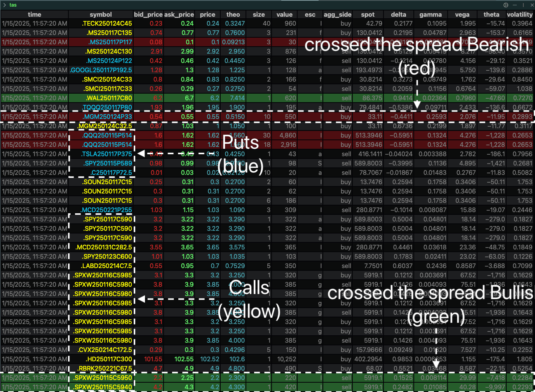
Task: Click the spot column header
Action: click(x=368, y=14)
